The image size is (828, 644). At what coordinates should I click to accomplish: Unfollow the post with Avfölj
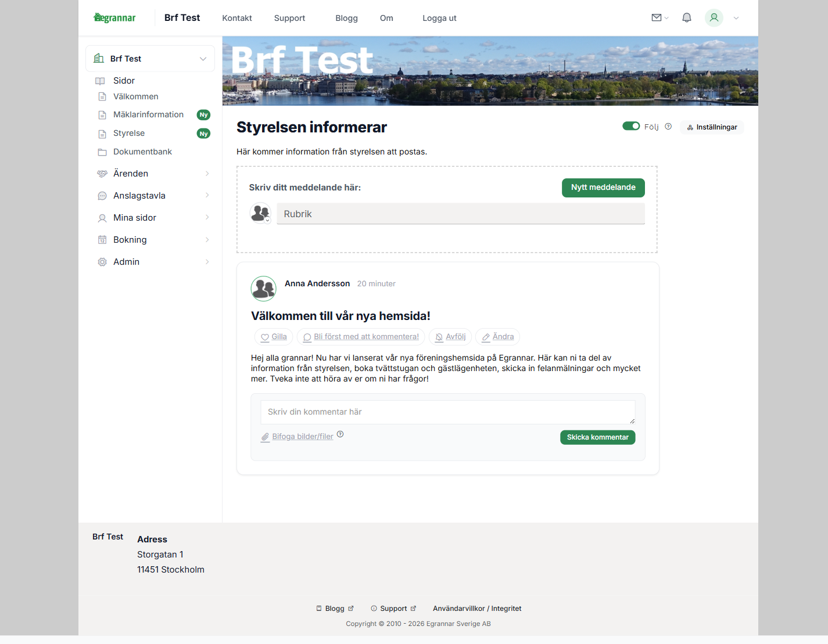click(450, 337)
